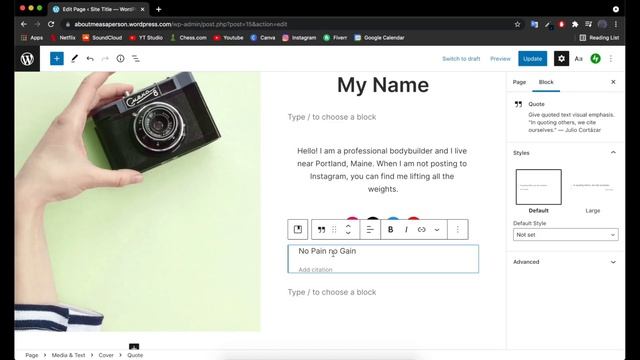Select the Edit Page browser tab
The width and height of the screenshot is (640, 360).
[x=98, y=9]
